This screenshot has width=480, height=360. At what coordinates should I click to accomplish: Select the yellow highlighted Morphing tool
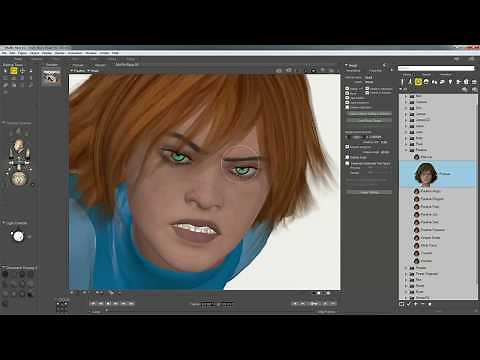[13, 71]
